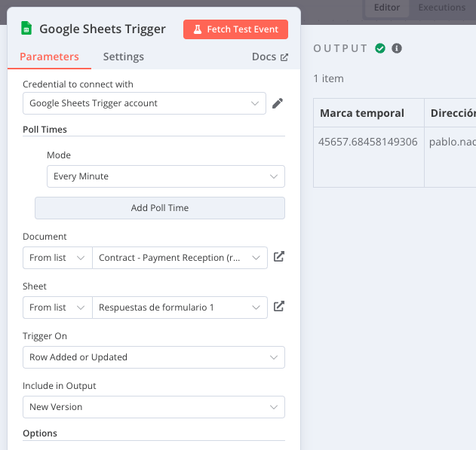The height and width of the screenshot is (450, 476).
Task: Click the Options section heading
Action: coord(40,433)
